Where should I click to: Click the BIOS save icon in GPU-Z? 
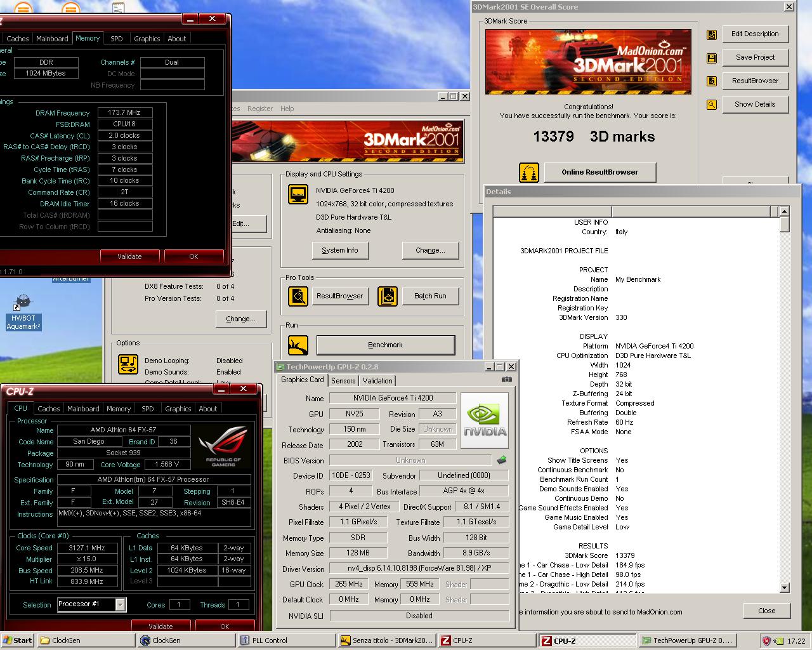point(501,460)
